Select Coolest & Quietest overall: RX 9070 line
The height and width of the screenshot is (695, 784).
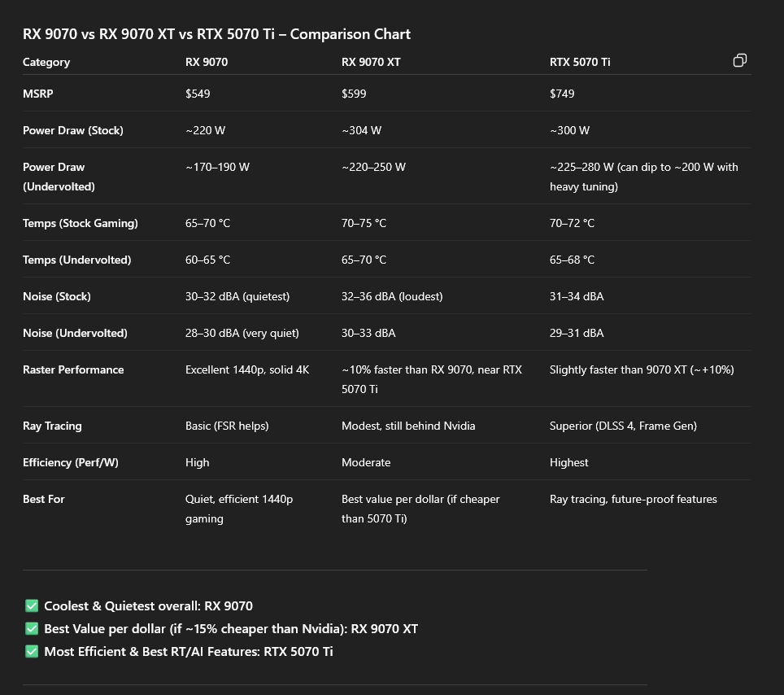click(149, 606)
